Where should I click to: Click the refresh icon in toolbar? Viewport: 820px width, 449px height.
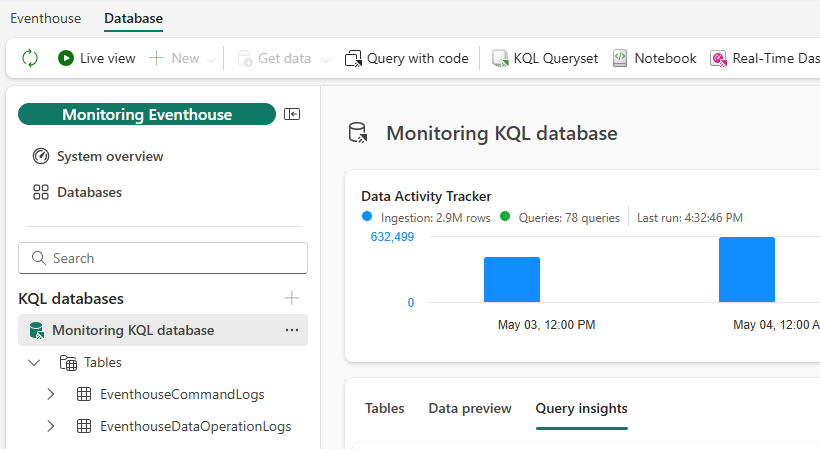click(x=30, y=58)
